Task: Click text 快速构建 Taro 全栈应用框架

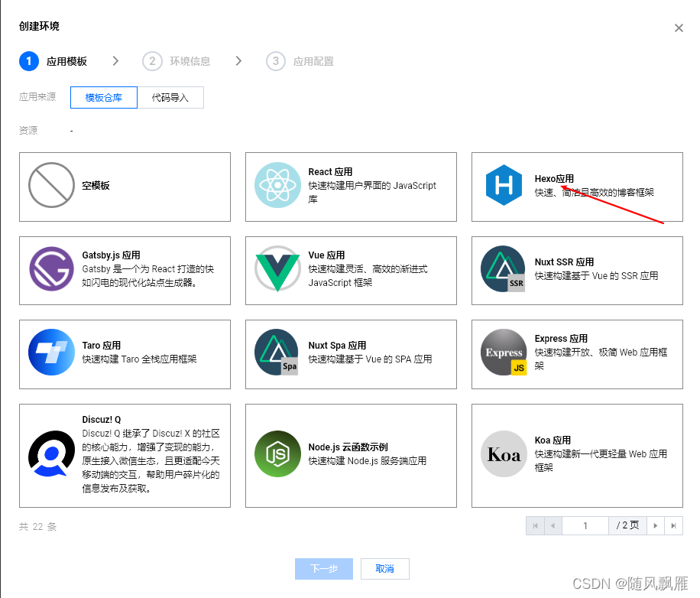Action: pyautogui.click(x=139, y=359)
